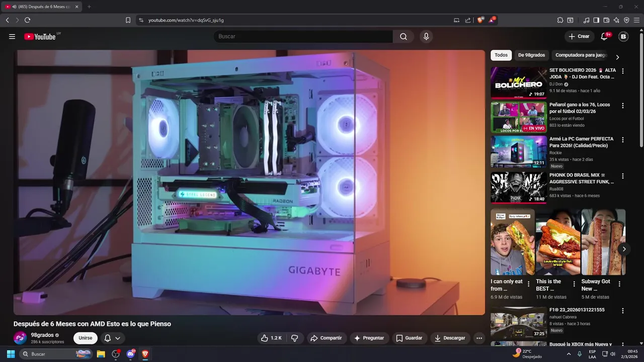Open Brave playlist music note icon
Viewport: 644px width, 362px height.
[x=586, y=20]
